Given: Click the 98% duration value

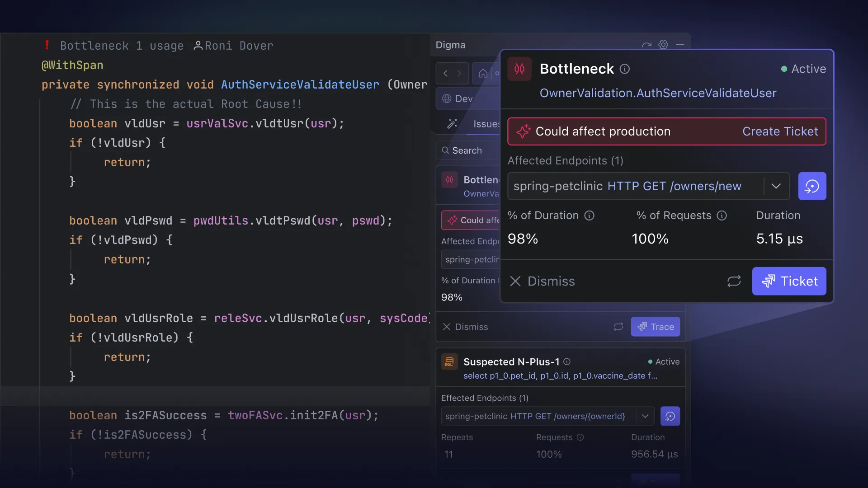Looking at the screenshot, I should pyautogui.click(x=523, y=239).
